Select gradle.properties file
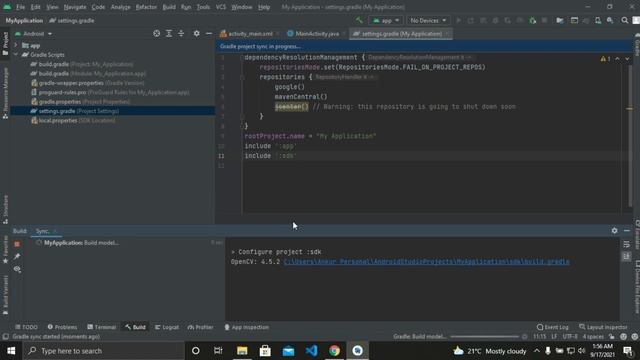 80,102
